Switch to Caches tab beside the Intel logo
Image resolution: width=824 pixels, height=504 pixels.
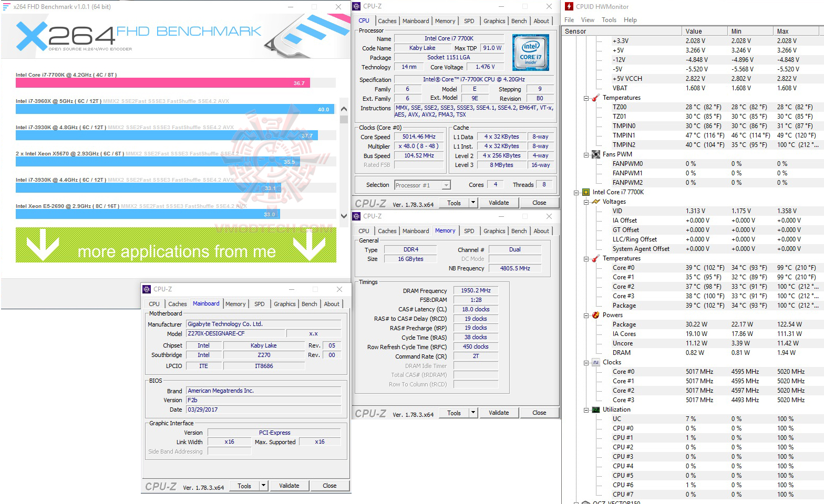(x=387, y=21)
